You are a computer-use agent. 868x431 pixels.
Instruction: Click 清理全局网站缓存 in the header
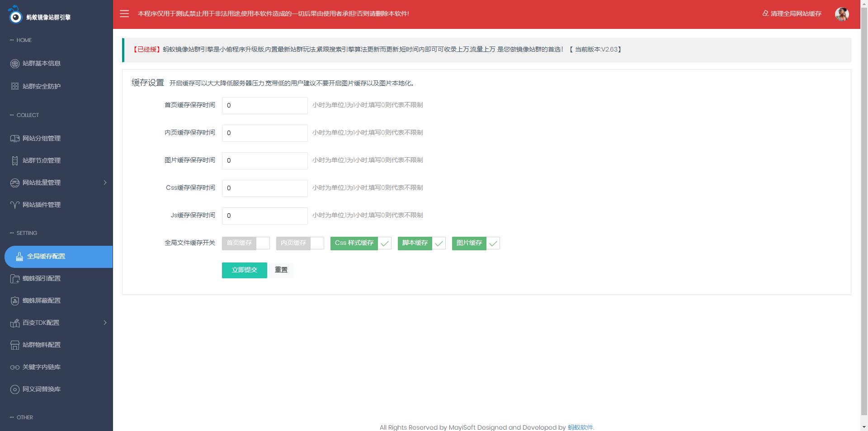point(792,14)
